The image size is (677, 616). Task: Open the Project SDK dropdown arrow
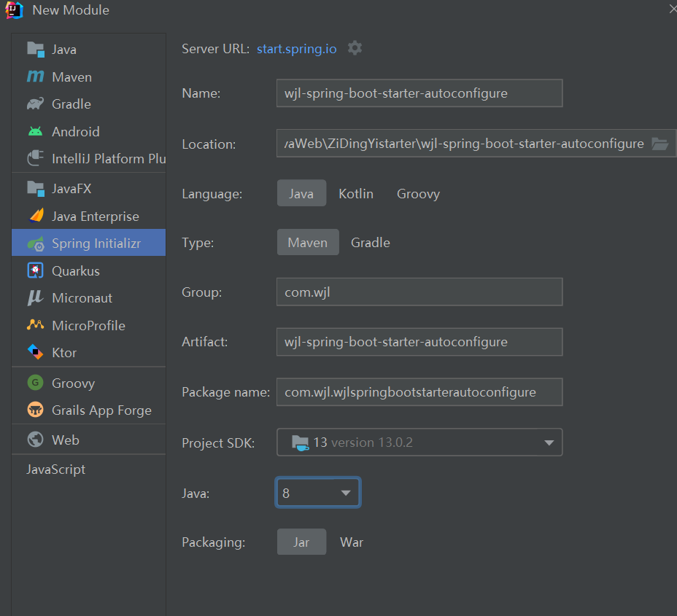549,442
